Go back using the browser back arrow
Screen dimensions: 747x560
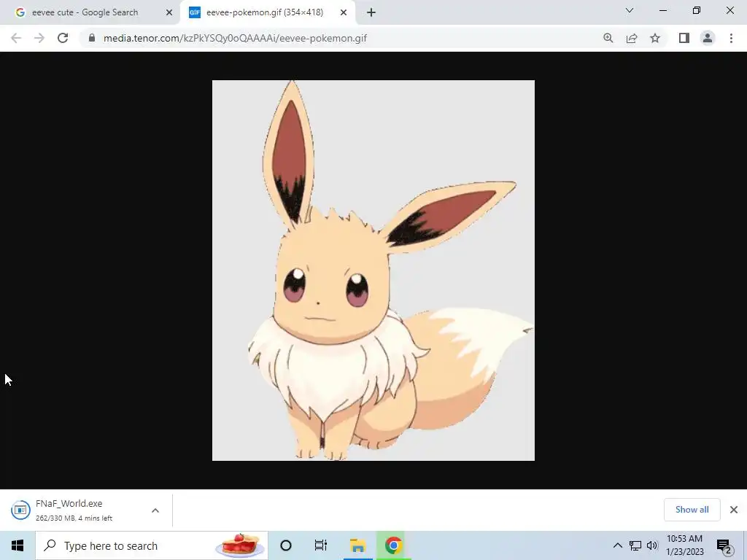click(16, 38)
